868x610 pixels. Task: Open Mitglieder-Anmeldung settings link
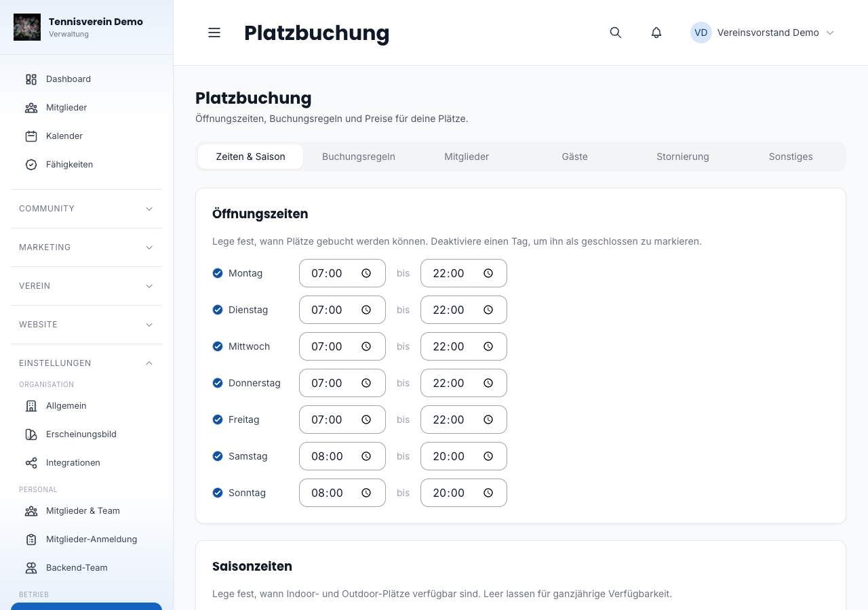coord(87,540)
